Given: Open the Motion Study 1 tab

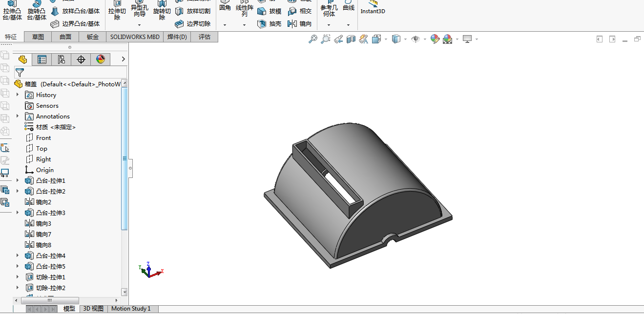Looking at the screenshot, I should point(131,309).
